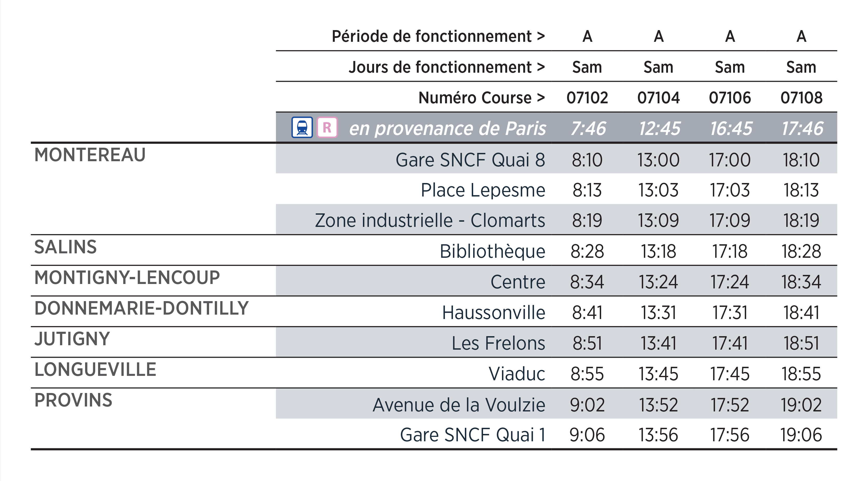Click the Les Frelons stop
The height and width of the screenshot is (481, 868).
[498, 343]
